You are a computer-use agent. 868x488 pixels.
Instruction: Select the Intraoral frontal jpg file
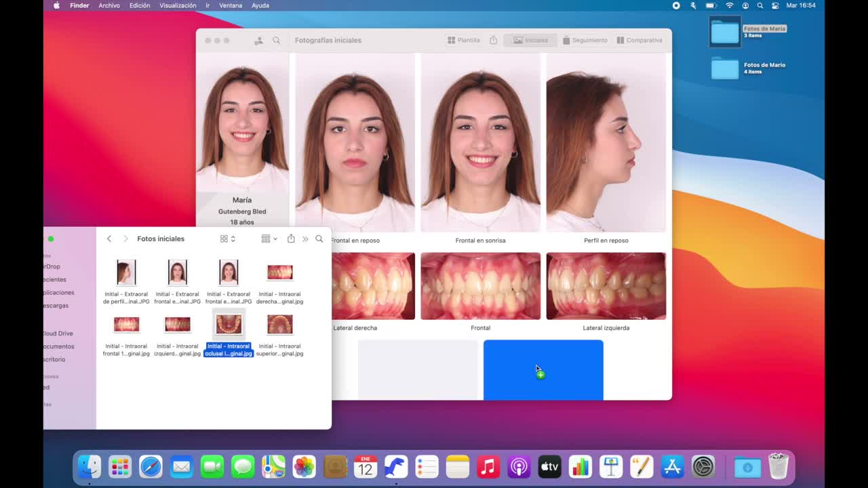pos(126,334)
